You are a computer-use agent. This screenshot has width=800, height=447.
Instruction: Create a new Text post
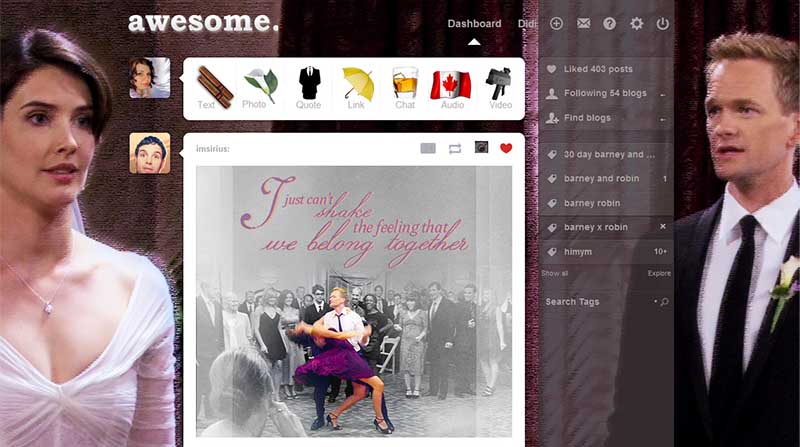coord(214,88)
